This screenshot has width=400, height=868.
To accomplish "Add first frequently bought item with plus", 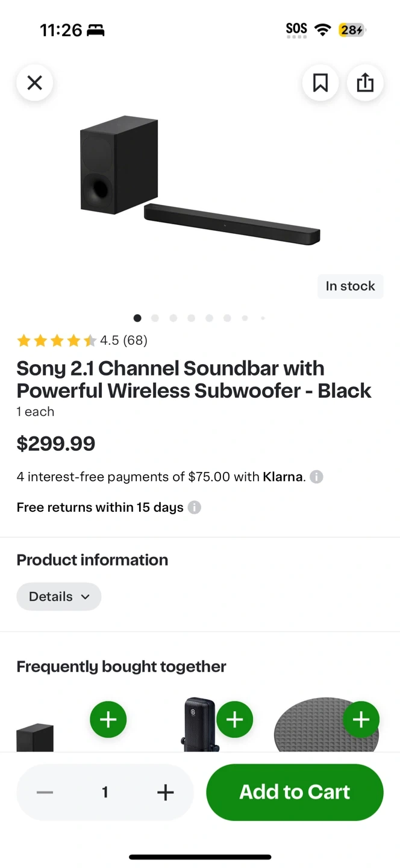I will click(x=108, y=719).
